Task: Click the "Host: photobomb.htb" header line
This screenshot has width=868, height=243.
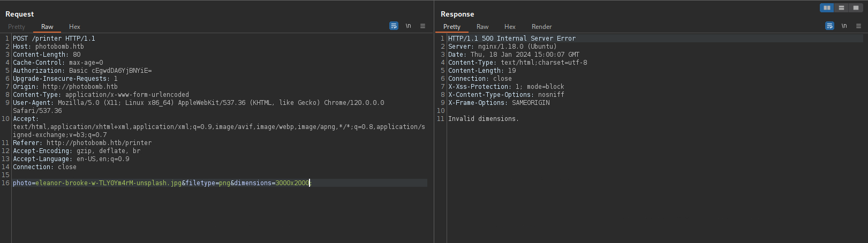Action: click(x=48, y=47)
